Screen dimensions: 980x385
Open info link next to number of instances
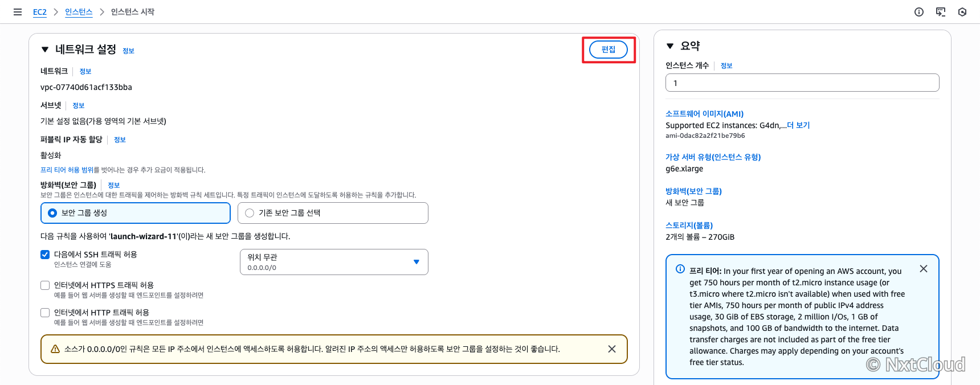pyautogui.click(x=726, y=65)
